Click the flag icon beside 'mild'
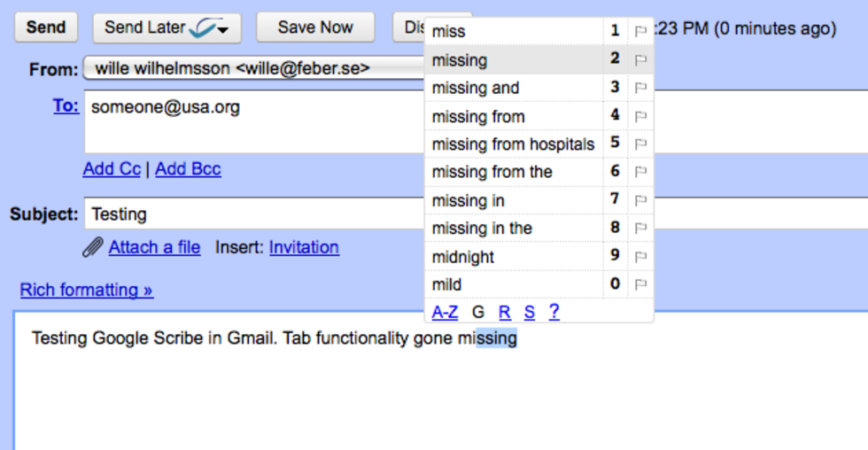The image size is (868, 450). click(639, 285)
